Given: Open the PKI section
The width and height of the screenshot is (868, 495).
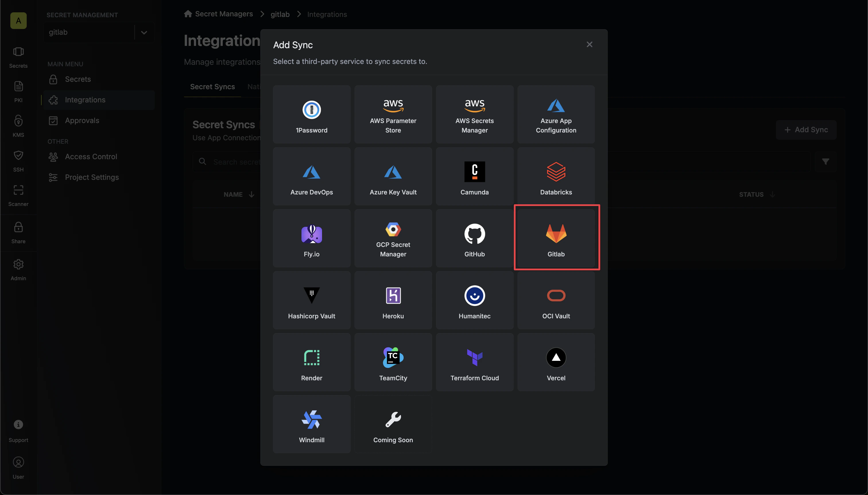Looking at the screenshot, I should tap(18, 92).
